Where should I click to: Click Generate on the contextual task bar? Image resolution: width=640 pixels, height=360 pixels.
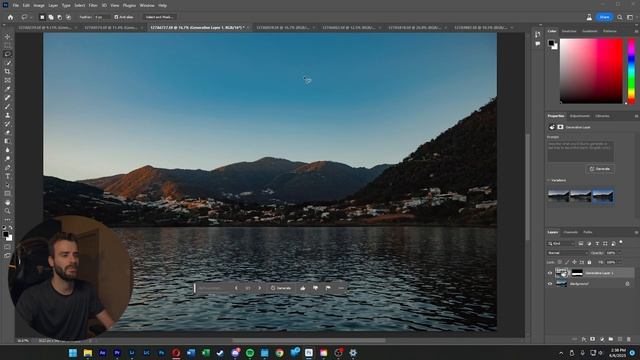tap(281, 288)
